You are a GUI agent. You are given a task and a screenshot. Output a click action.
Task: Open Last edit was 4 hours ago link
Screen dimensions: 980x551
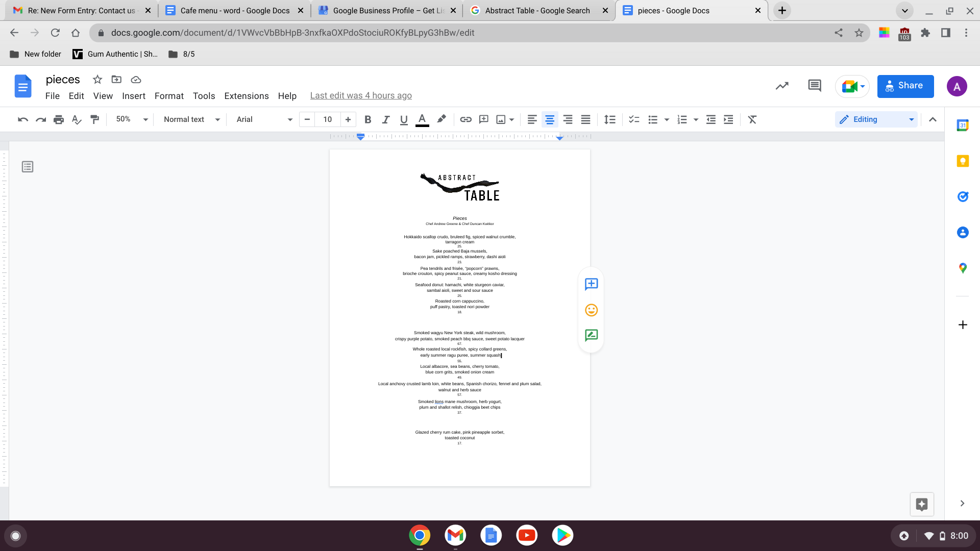coord(360,96)
